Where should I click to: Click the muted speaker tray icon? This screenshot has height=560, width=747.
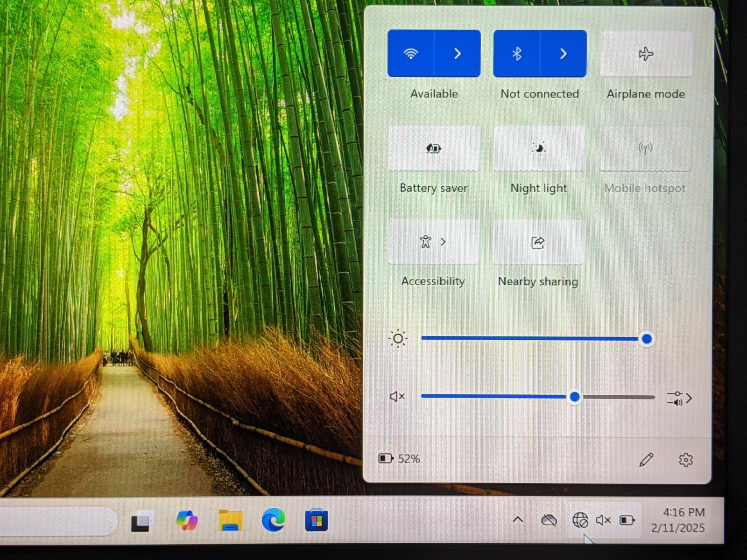[603, 520]
